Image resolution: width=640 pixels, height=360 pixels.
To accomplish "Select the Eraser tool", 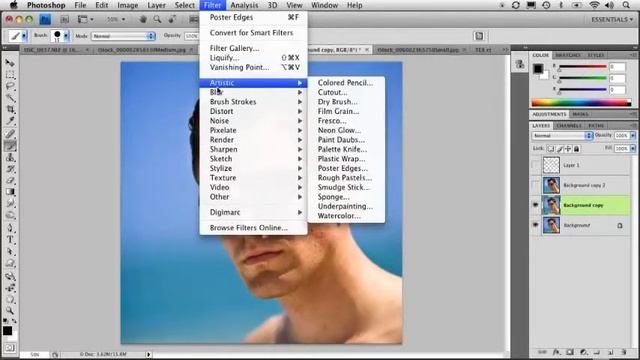I will click(x=10, y=180).
